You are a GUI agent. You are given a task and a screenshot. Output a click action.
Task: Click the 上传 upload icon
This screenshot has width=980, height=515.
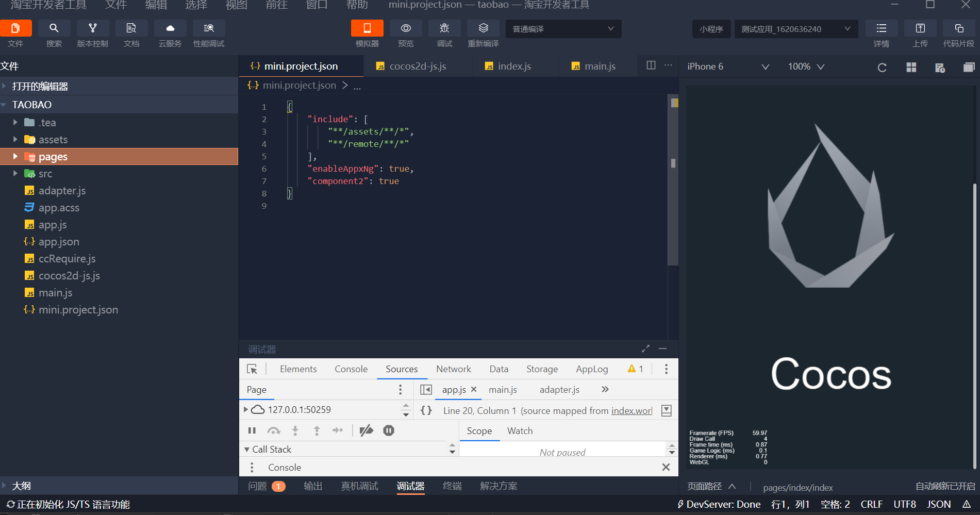(x=920, y=28)
